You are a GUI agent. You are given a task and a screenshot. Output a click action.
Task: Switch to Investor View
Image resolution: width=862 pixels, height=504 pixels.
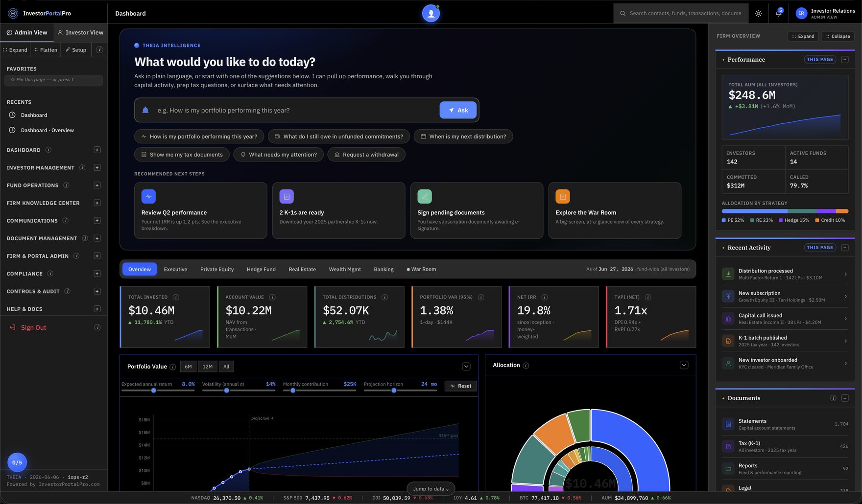tap(80, 32)
